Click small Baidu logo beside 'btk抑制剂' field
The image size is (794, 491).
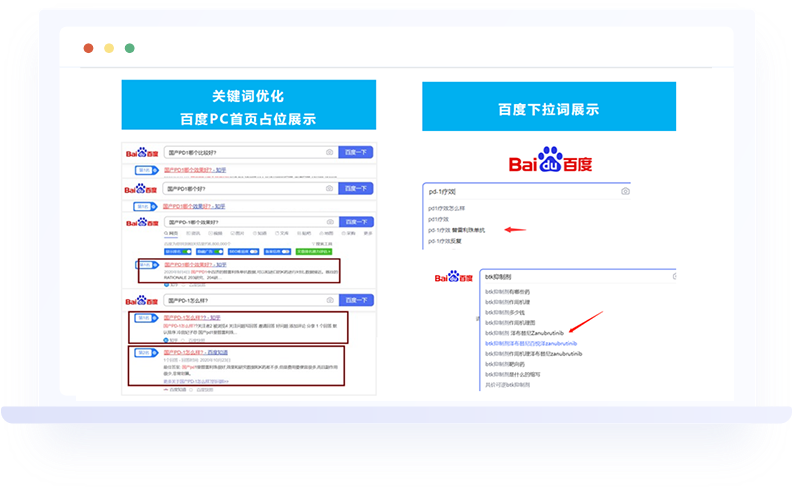pyautogui.click(x=453, y=277)
